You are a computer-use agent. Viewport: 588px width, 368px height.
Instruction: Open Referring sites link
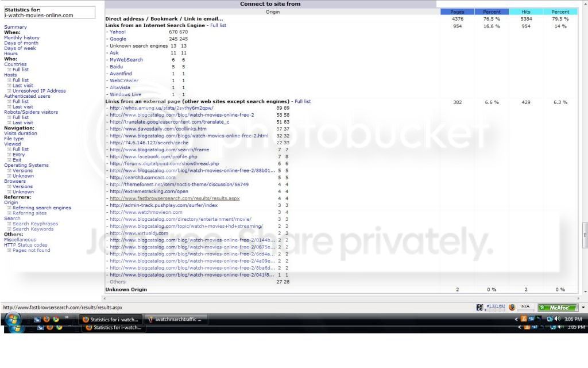[x=30, y=213]
